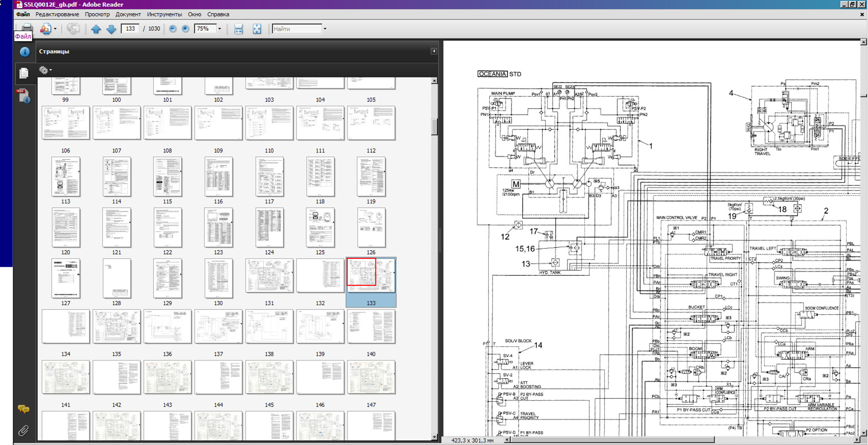The width and height of the screenshot is (868, 445).
Task: Toggle the Pages thumbnails panel icon
Action: (x=24, y=73)
